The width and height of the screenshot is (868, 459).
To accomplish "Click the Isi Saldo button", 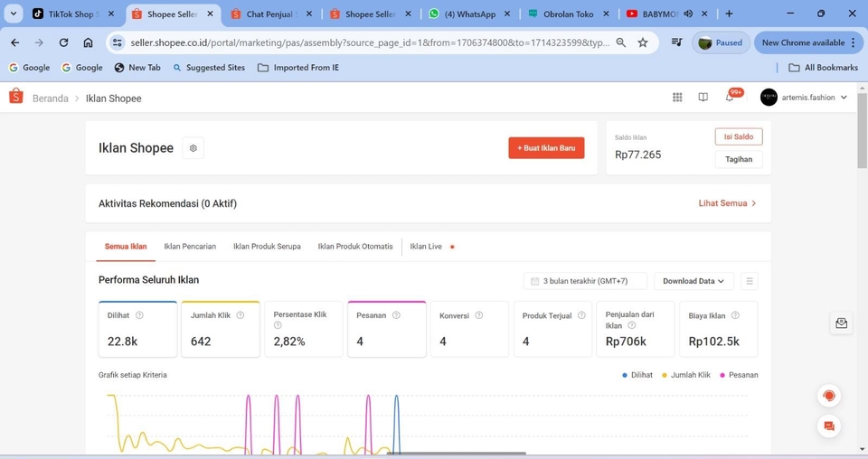I will click(739, 136).
